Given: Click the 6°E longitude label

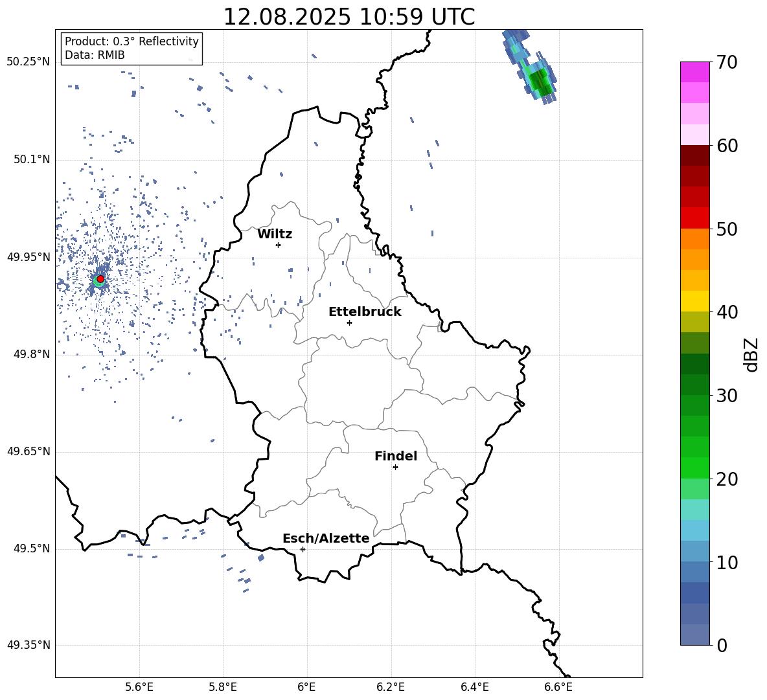Looking at the screenshot, I should click(x=306, y=687).
